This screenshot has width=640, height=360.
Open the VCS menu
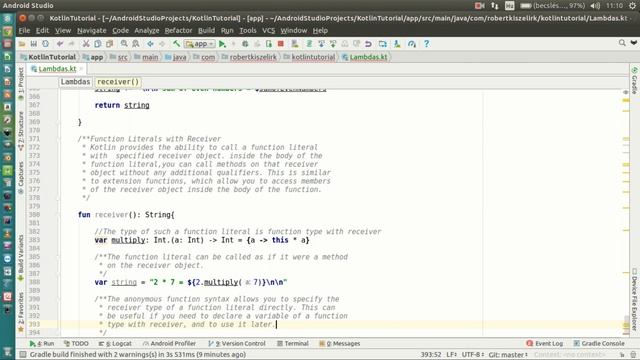click(268, 31)
